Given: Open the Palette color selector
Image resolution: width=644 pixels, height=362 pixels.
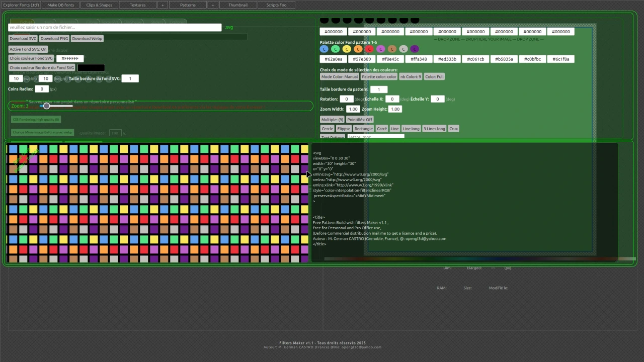Looking at the screenshot, I should click(379, 76).
